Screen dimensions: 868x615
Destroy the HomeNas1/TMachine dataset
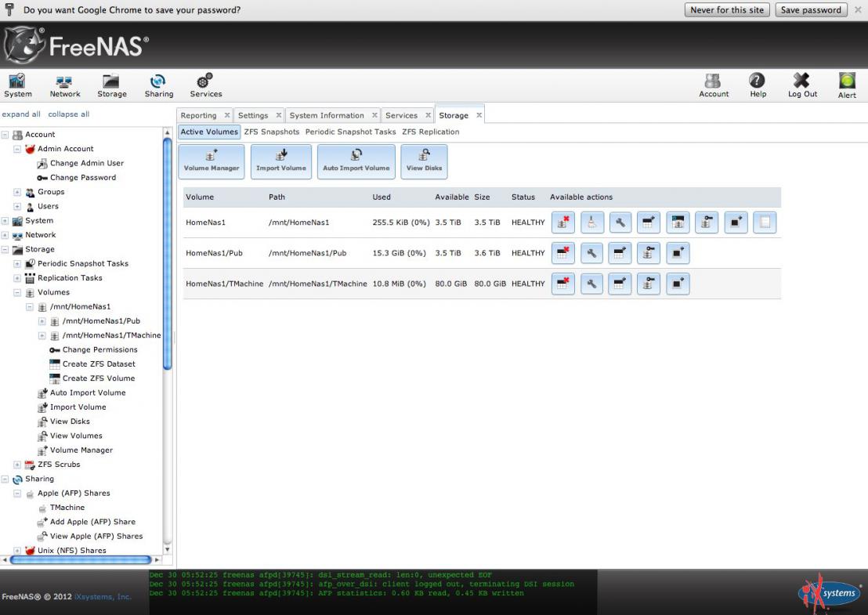(x=563, y=284)
